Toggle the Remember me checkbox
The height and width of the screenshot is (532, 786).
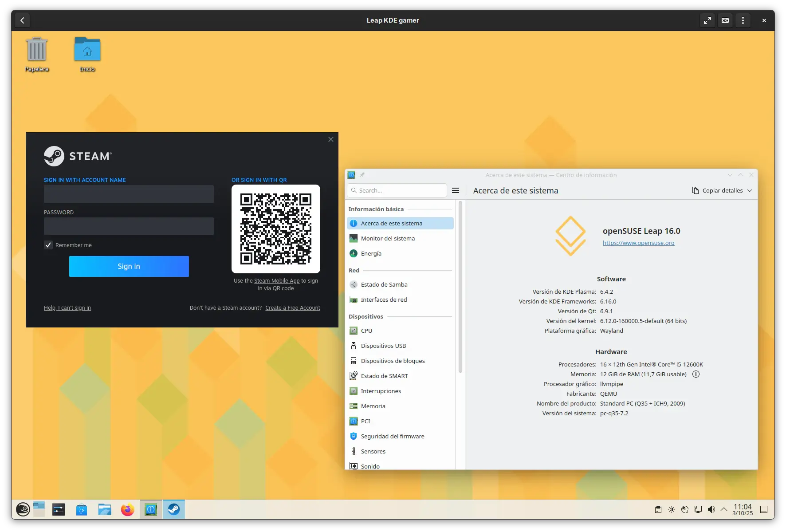pos(48,245)
